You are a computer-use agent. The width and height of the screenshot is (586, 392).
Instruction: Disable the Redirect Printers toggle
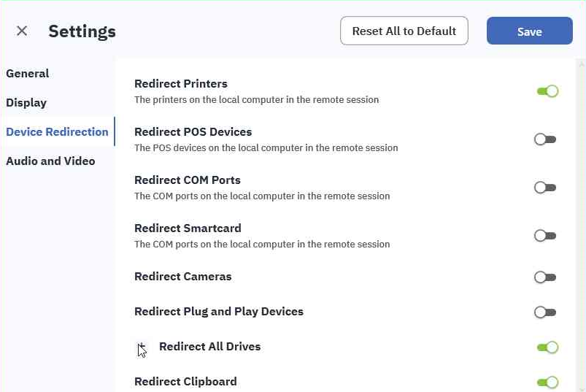pyautogui.click(x=547, y=91)
